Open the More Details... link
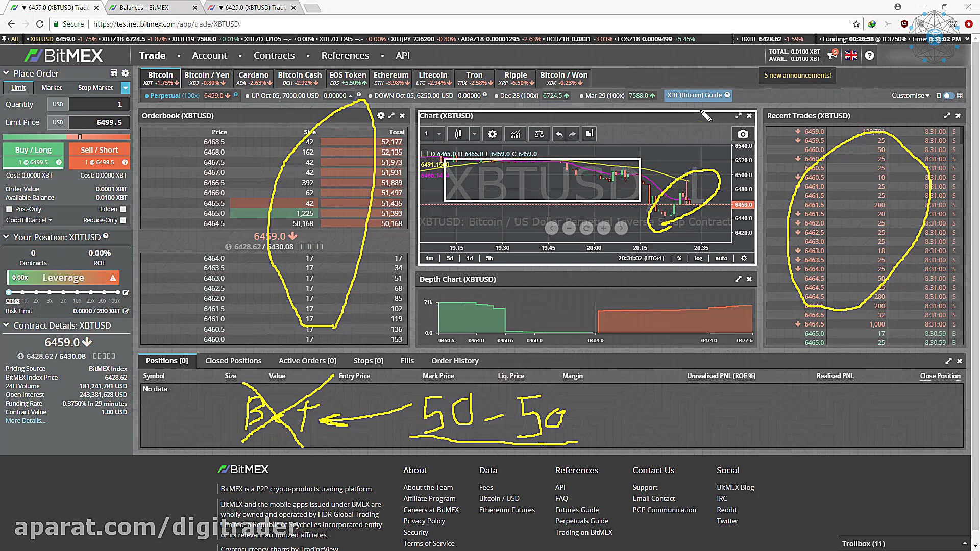980x551 pixels. (26, 421)
